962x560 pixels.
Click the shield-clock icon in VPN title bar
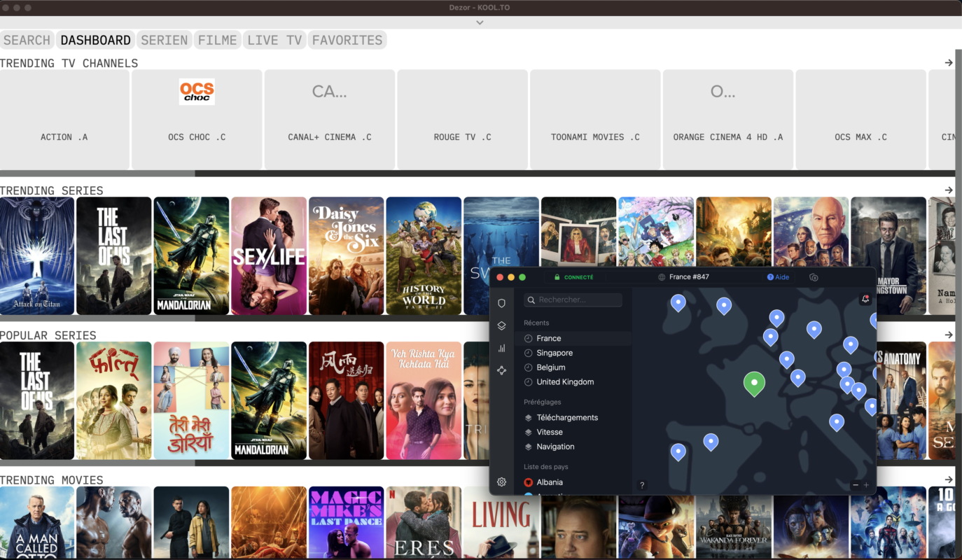[814, 277]
